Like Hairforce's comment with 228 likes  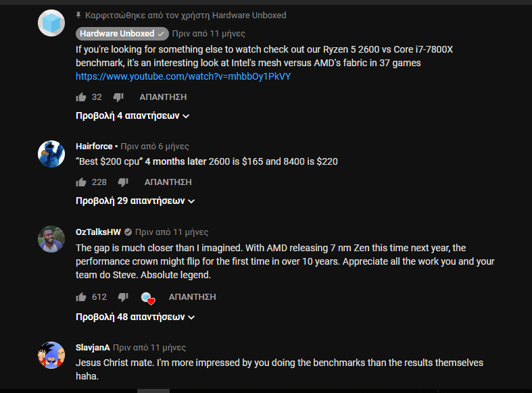click(x=81, y=182)
